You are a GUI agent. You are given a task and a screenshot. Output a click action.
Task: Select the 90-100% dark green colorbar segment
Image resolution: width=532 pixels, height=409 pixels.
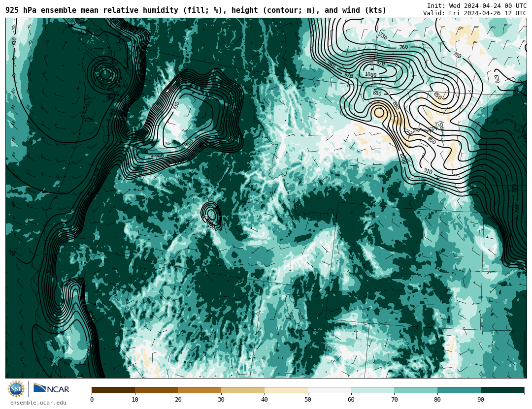point(502,390)
